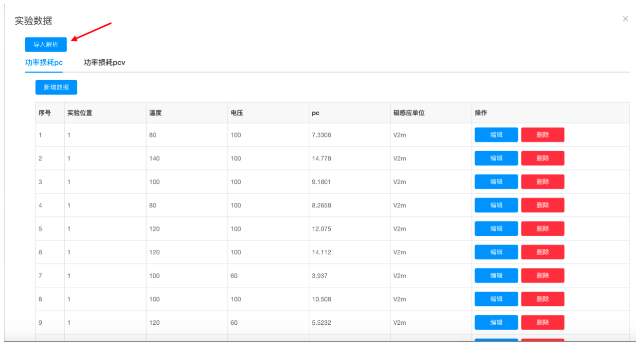The width and height of the screenshot is (644, 352).
Task: Edit row 4 with pc 8.2658
Action: (496, 205)
